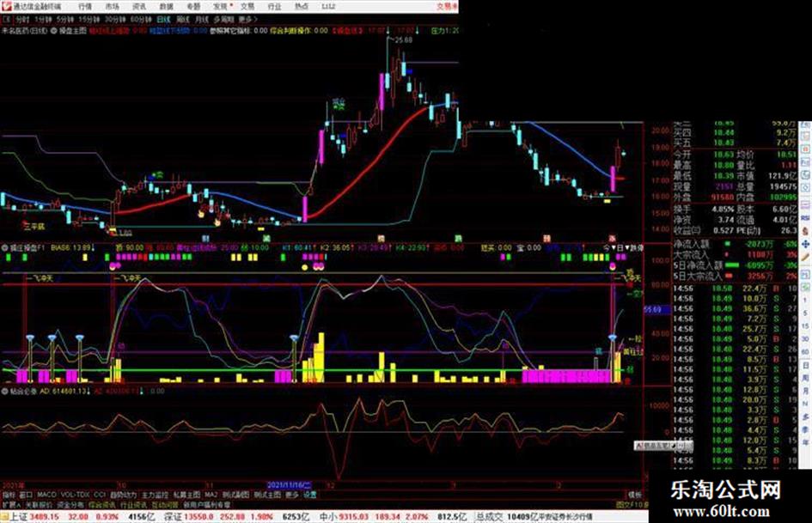Open the 资金分布 tab

(x=70, y=504)
